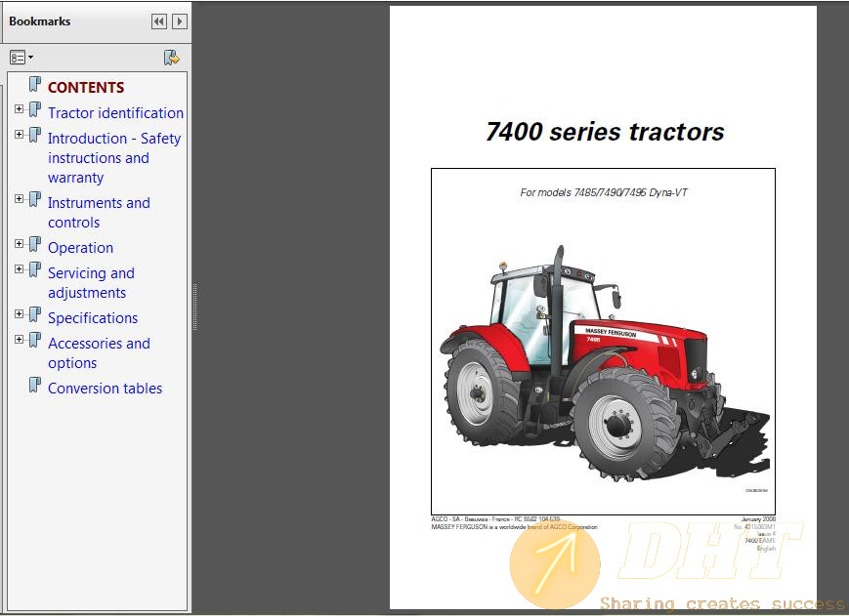
Task: Click bookmark icon next to CONTENTS
Action: click(x=34, y=85)
